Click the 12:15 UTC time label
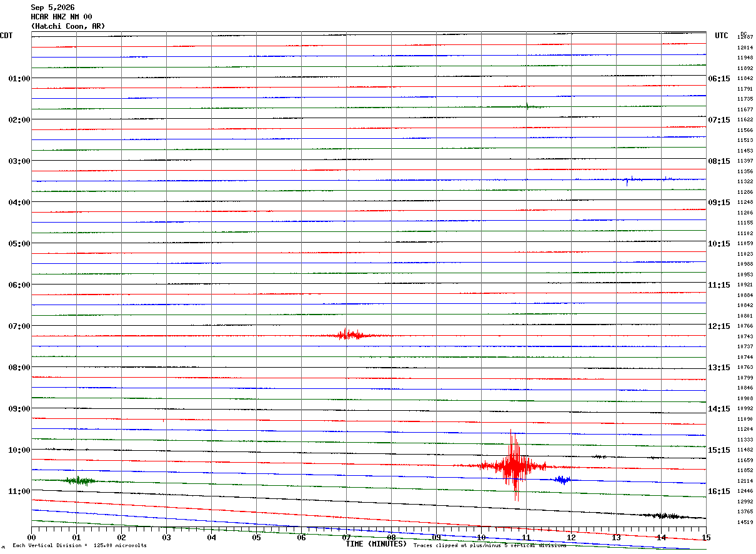This screenshot has height=554, width=756. coord(719,326)
